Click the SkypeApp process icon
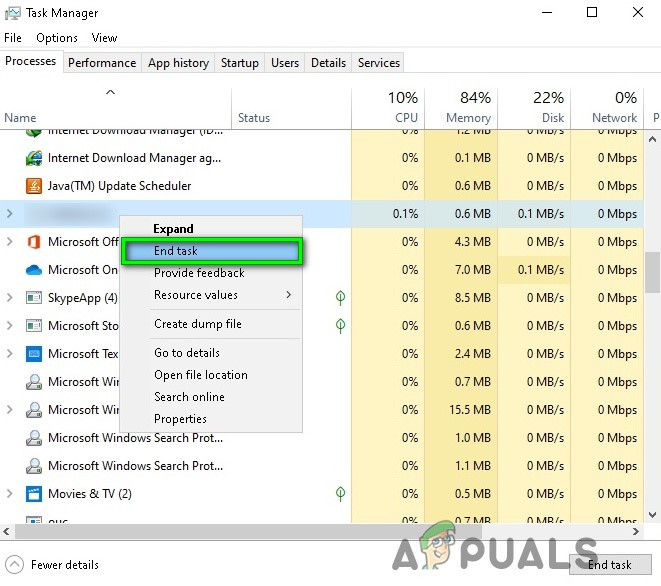 [33, 298]
